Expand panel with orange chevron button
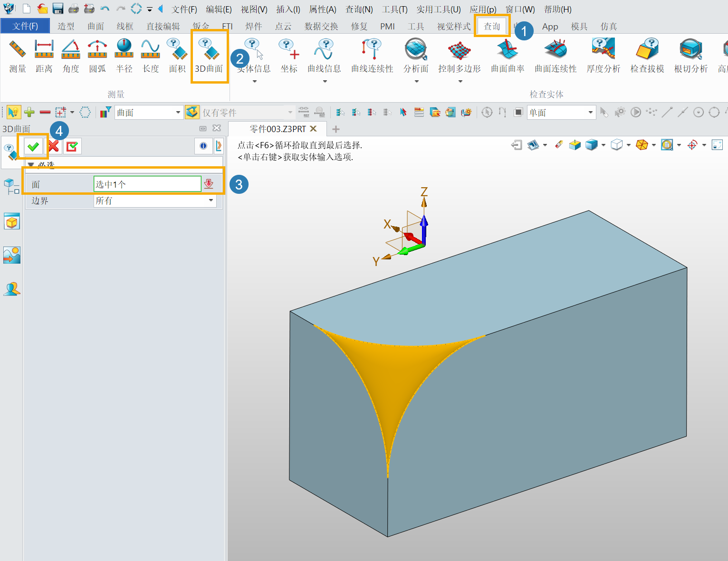Screen dimensions: 728x561 (219, 146)
